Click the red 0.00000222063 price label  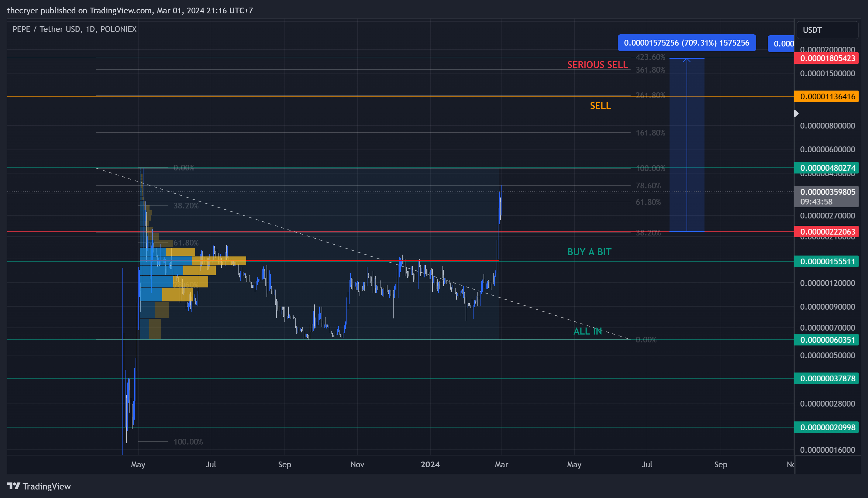(826, 232)
